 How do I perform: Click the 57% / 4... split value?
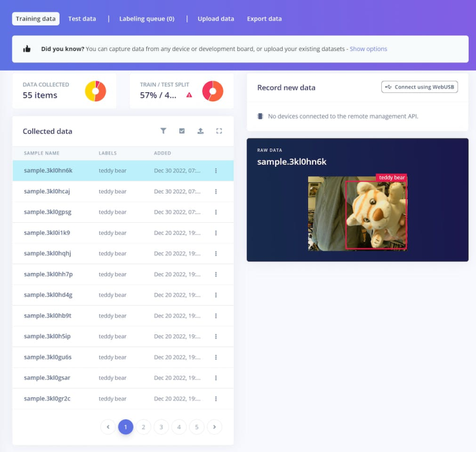[x=158, y=95]
